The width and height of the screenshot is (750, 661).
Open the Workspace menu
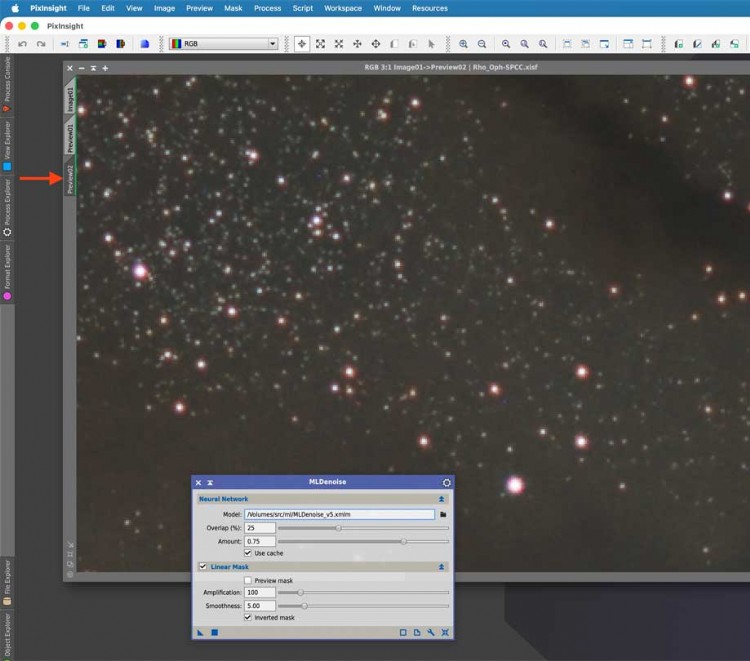[343, 8]
